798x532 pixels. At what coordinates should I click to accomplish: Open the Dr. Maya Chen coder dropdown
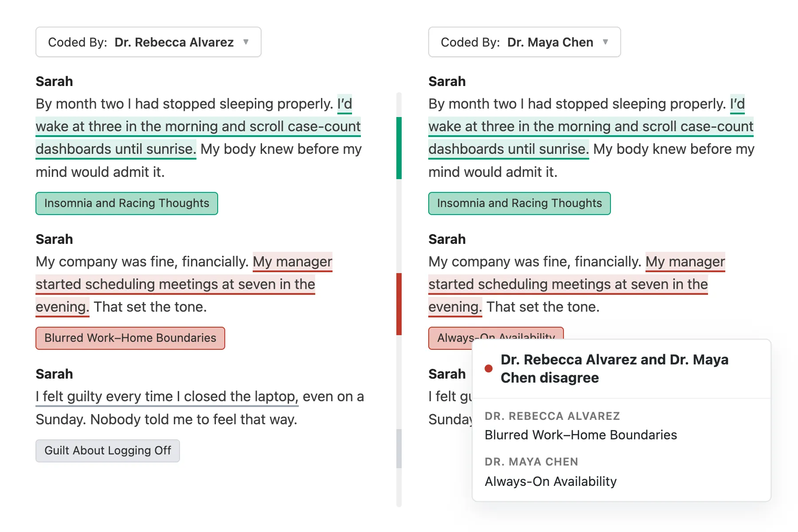(x=524, y=42)
